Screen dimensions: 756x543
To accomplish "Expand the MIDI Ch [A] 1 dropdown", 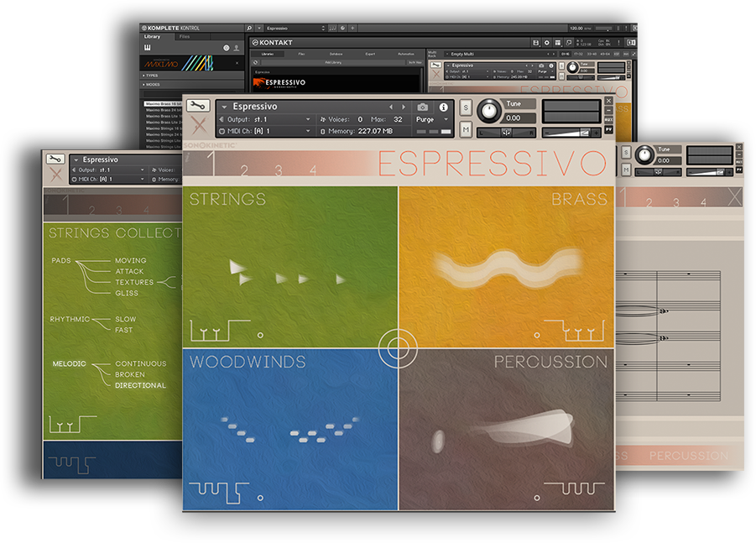I will (x=267, y=131).
